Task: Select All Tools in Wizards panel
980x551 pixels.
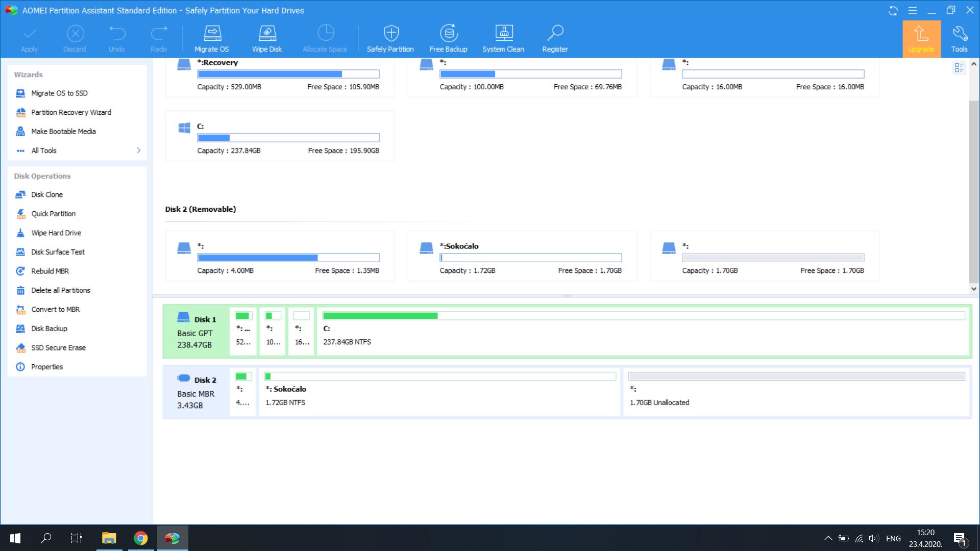Action: click(43, 151)
